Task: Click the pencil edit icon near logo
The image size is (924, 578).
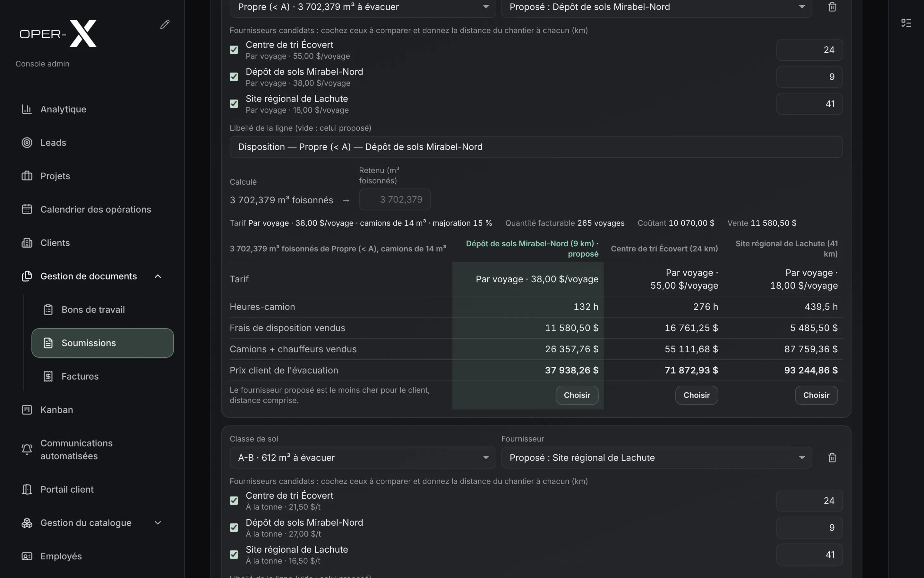Action: pos(165,24)
